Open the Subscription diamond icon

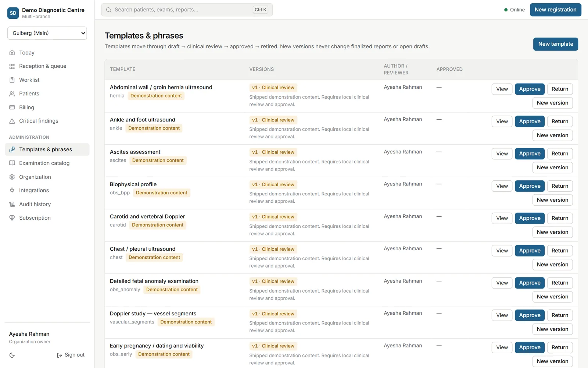click(x=12, y=218)
